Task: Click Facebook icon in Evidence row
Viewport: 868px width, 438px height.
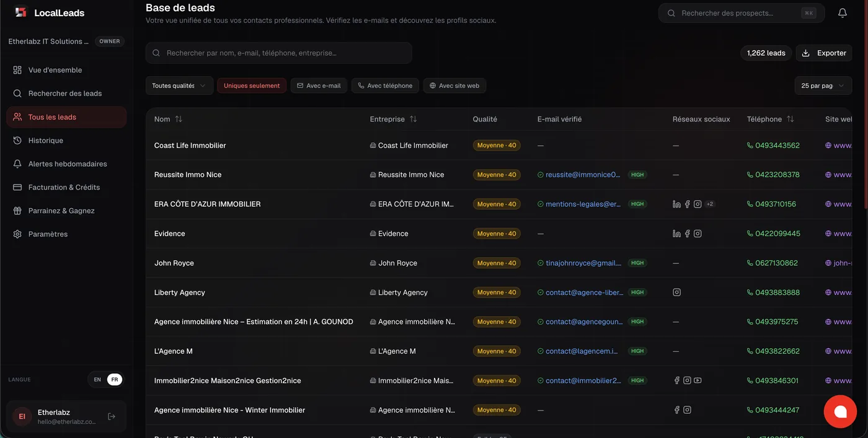Action: (687, 234)
